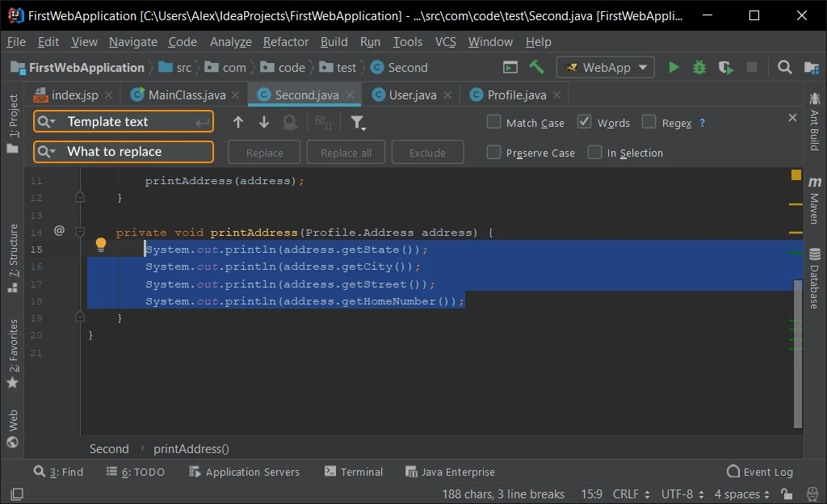Enable the Match Case checkbox
827x504 pixels.
click(494, 123)
